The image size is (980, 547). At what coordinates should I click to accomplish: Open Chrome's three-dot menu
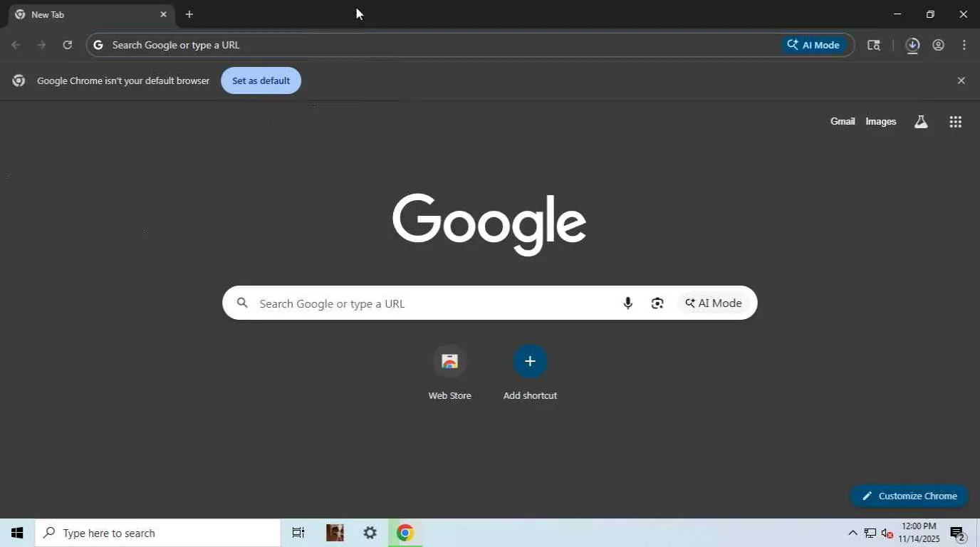964,45
